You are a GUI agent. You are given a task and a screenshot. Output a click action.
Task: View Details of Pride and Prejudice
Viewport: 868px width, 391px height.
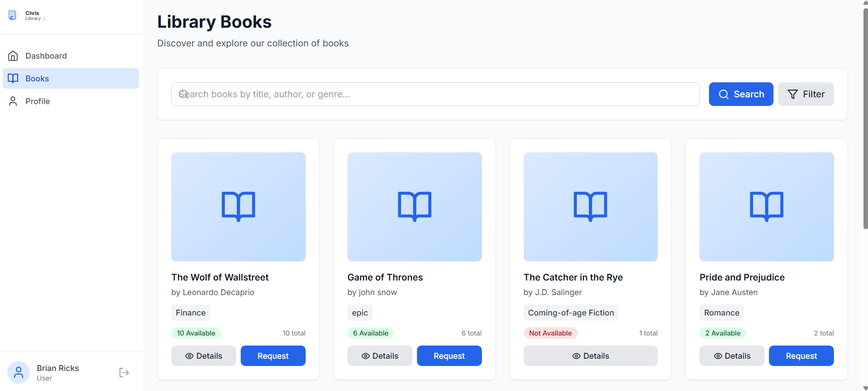732,356
